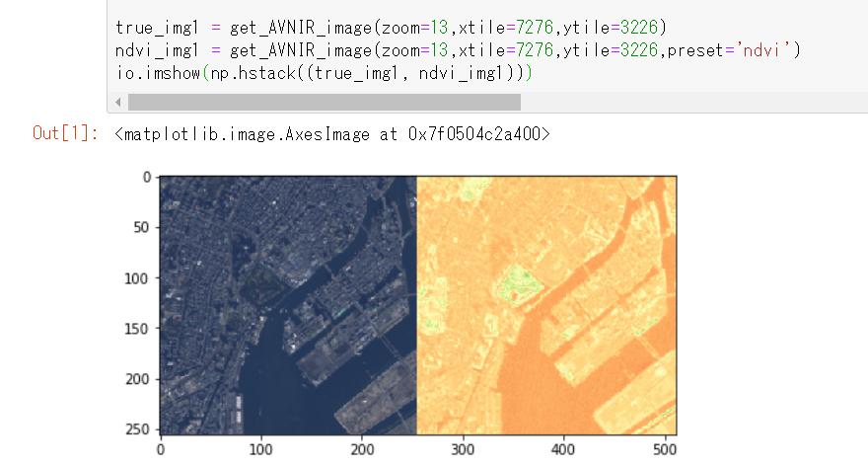Click the x-axis tick label 500
Screen dimensions: 868x466
click(x=664, y=449)
